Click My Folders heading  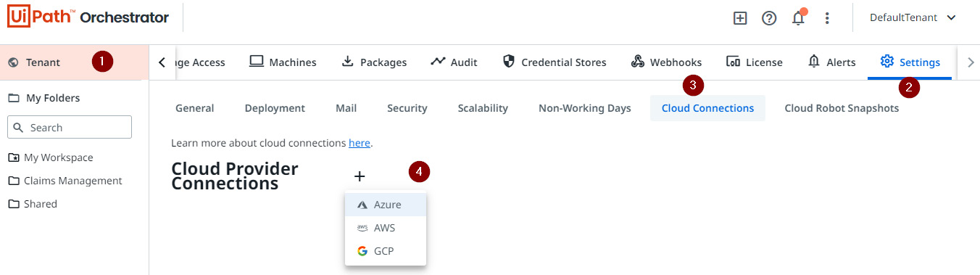point(53,98)
